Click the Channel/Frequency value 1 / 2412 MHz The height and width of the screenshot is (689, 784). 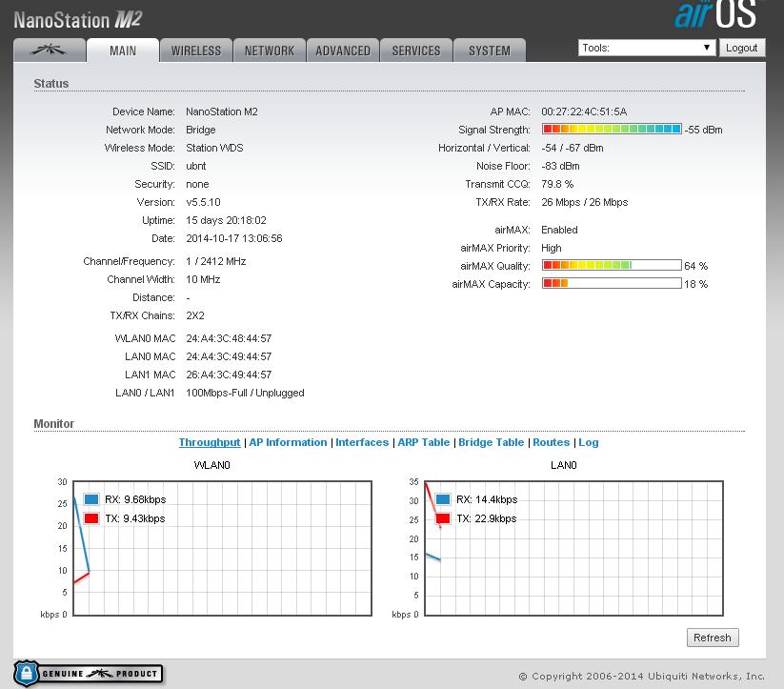point(216,261)
